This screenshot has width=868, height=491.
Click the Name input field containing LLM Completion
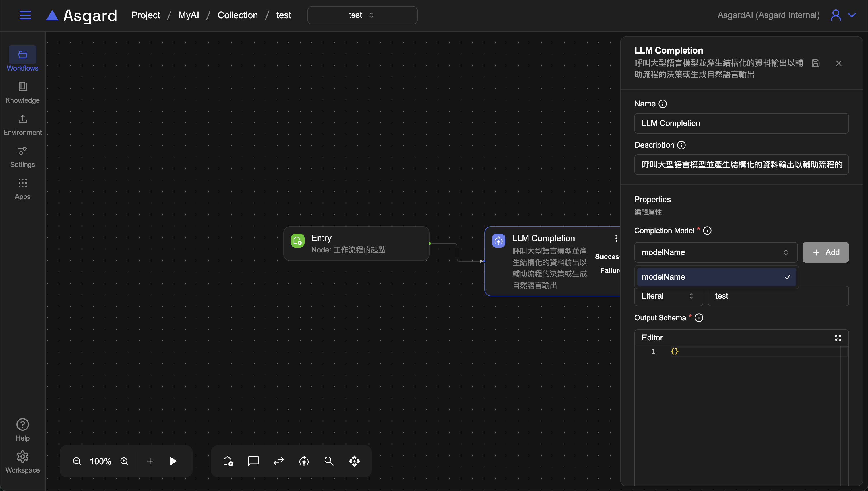pos(741,123)
